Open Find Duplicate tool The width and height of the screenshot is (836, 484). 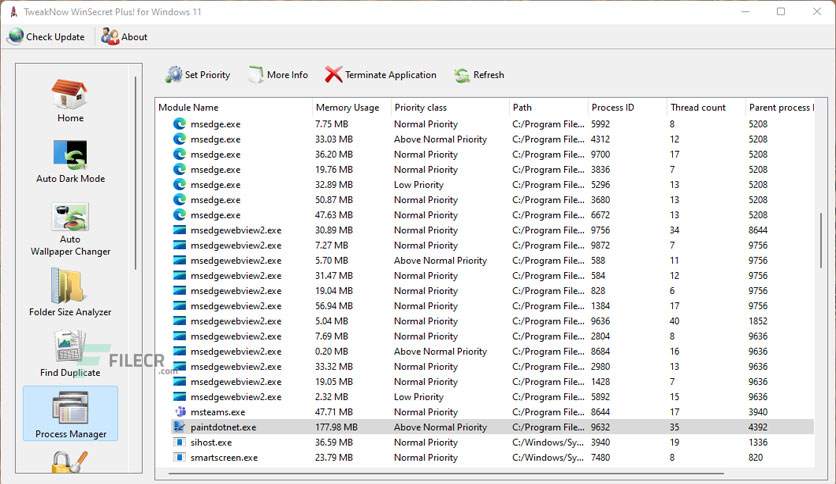(x=70, y=353)
